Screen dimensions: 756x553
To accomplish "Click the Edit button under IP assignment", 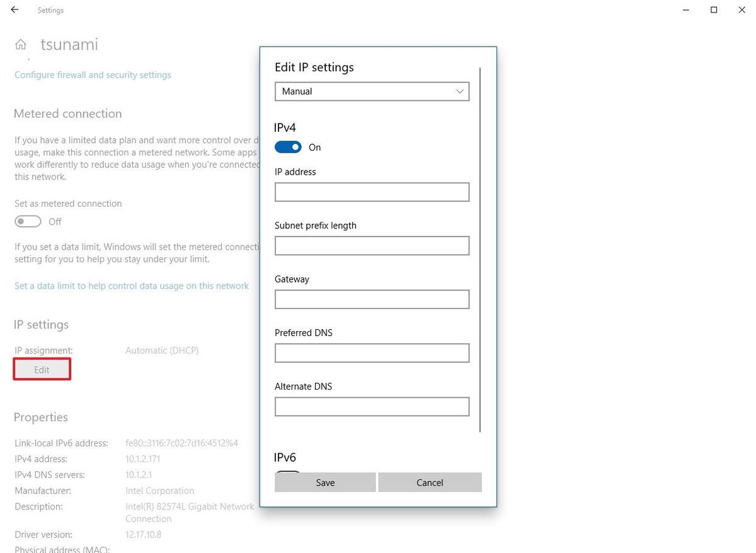I will click(42, 370).
